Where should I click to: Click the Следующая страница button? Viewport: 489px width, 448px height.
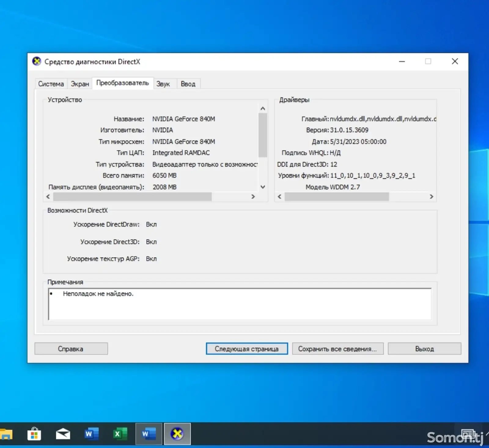tap(247, 349)
